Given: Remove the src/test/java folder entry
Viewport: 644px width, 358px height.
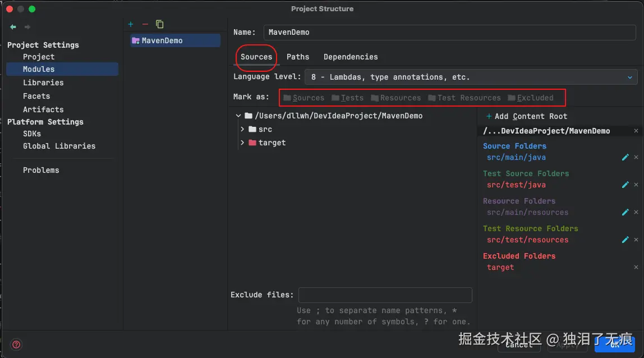Looking at the screenshot, I should point(636,185).
